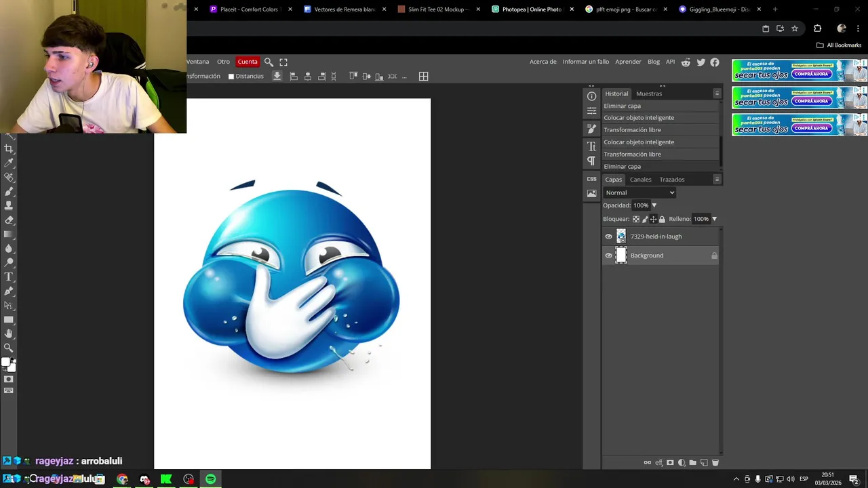This screenshot has width=868, height=488.
Task: Click the trash icon to delete layer
Action: [x=715, y=463]
